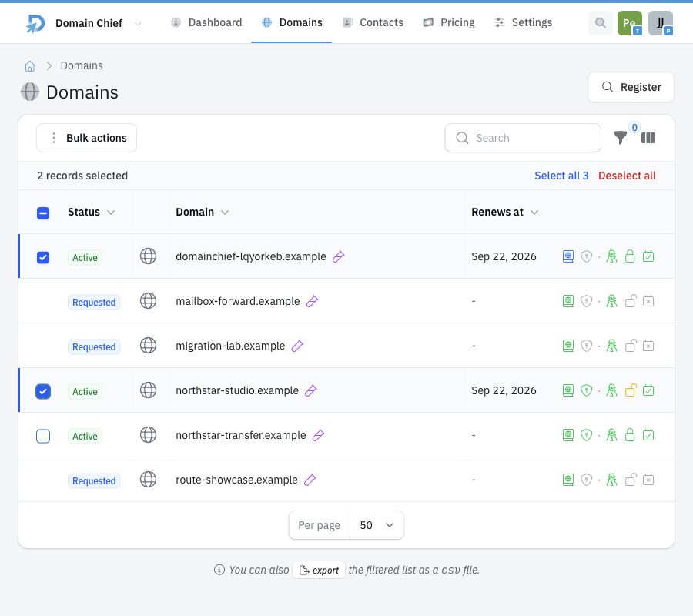693x616 pixels.
Task: Click the Sep 22, 2026 date for northstar-studio.example
Action: (504, 390)
